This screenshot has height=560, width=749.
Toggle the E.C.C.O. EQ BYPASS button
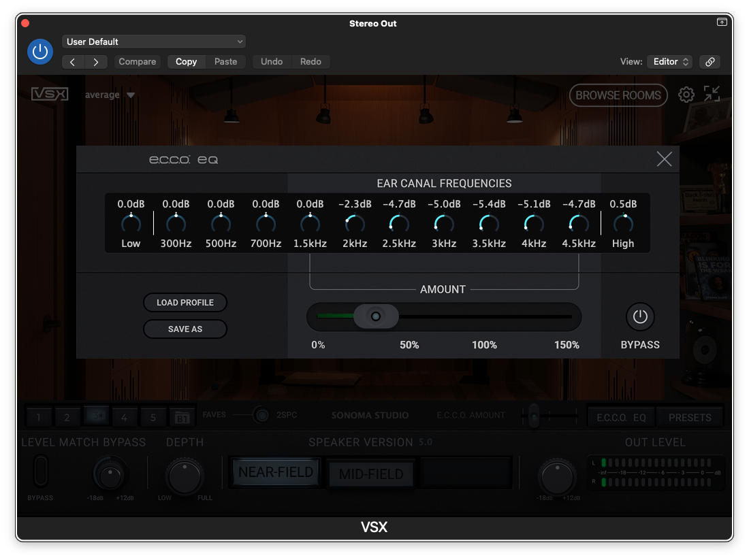pyautogui.click(x=639, y=316)
